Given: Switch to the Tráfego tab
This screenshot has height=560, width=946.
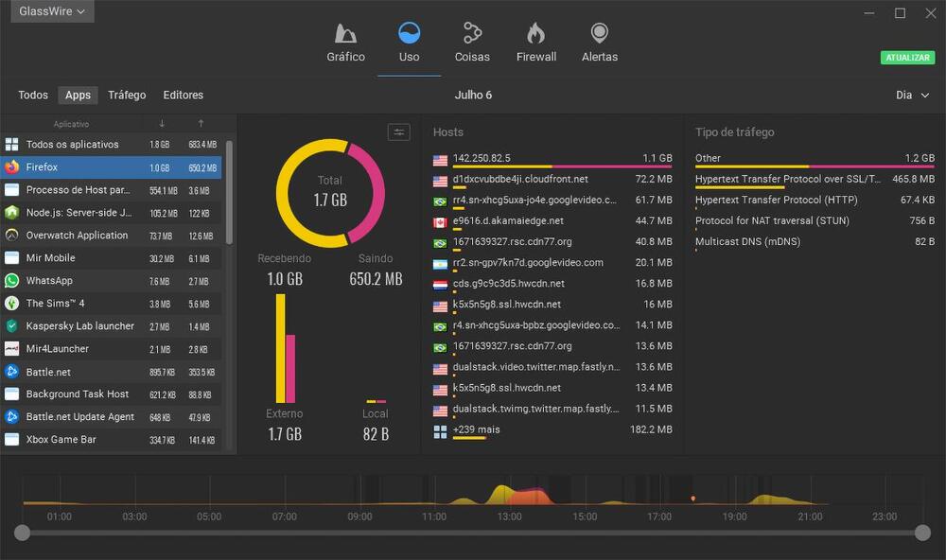Looking at the screenshot, I should 127,96.
